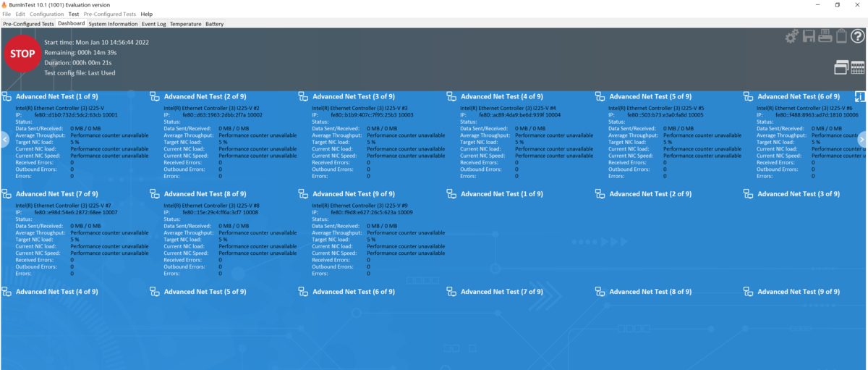Click network icon of the I225-V #3 test tile
The image size is (868, 370).
coord(303,96)
